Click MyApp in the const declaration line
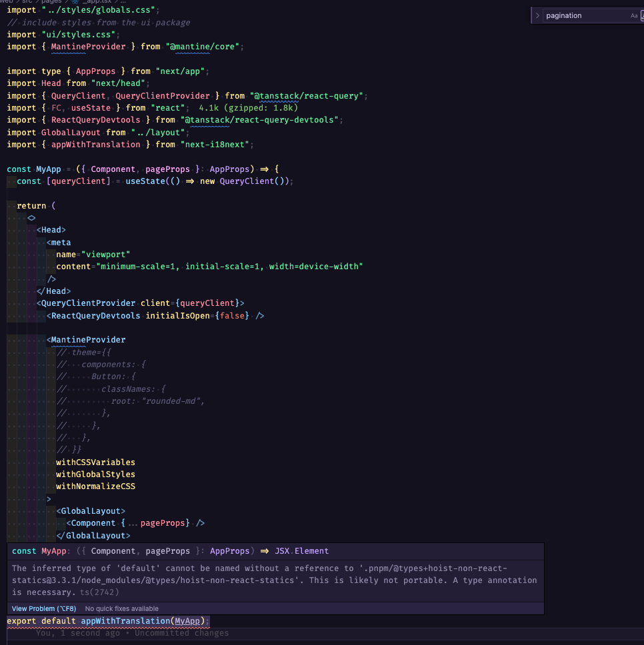644x645 pixels. pyautogui.click(x=49, y=169)
